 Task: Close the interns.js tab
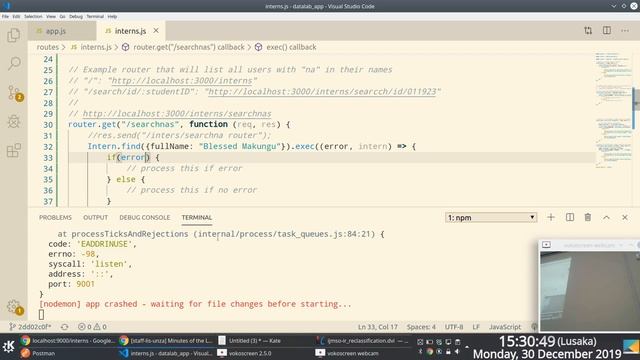tap(156, 31)
